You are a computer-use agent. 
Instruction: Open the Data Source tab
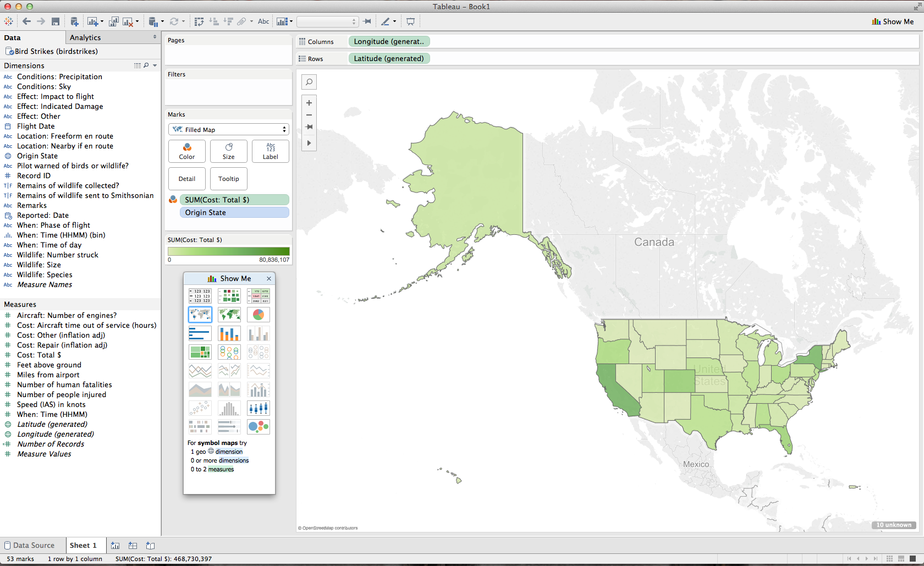30,546
